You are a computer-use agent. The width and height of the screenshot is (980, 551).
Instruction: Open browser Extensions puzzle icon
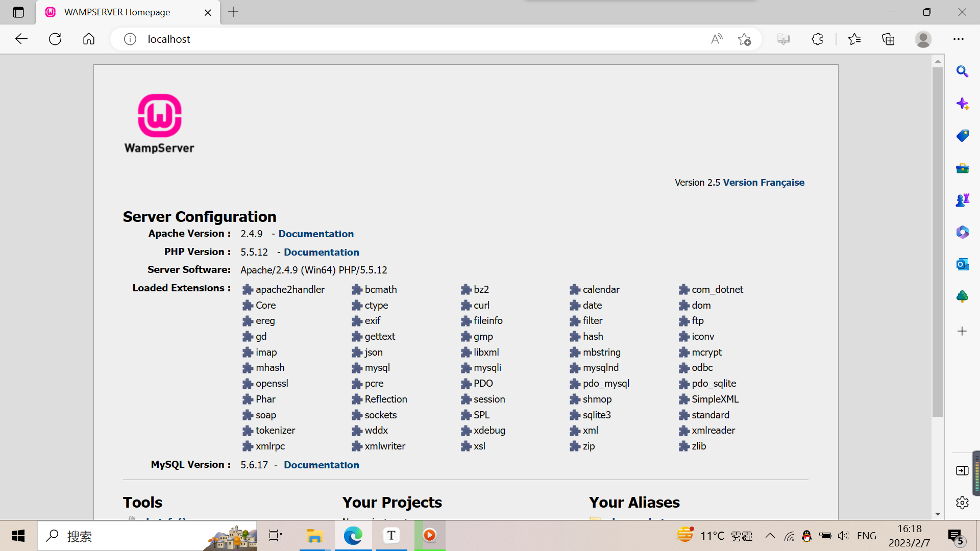point(817,39)
